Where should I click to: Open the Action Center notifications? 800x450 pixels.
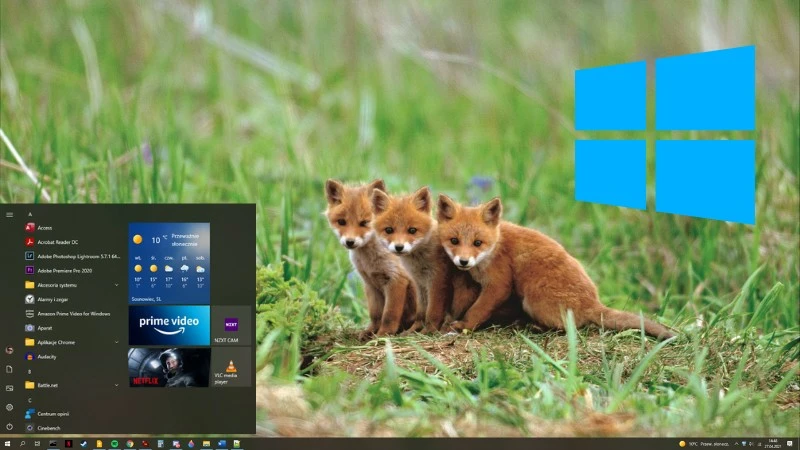coord(790,444)
